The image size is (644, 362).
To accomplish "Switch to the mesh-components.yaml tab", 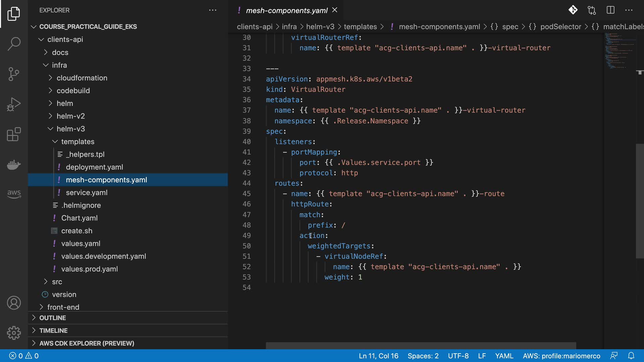I will coord(286,10).
